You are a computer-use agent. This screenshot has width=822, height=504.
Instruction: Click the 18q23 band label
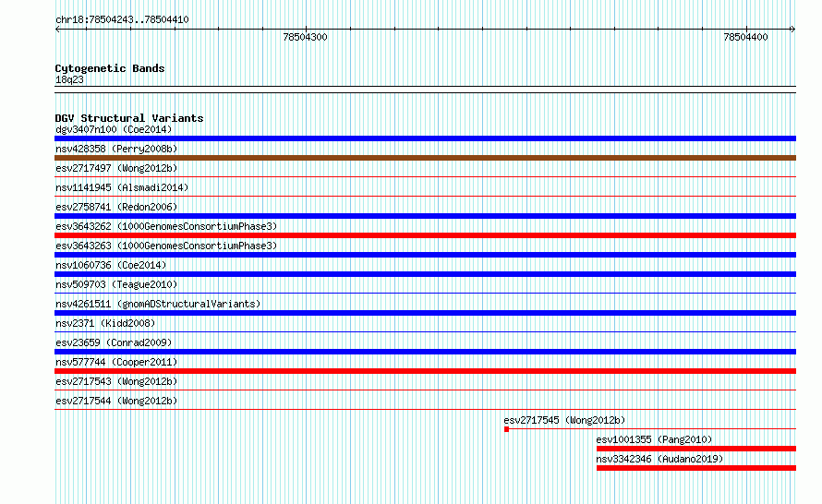click(x=69, y=79)
